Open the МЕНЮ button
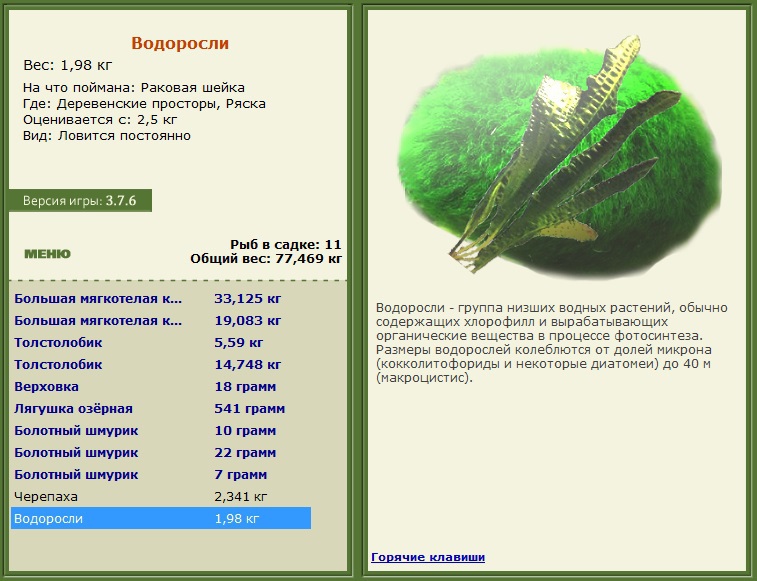 pyautogui.click(x=47, y=254)
